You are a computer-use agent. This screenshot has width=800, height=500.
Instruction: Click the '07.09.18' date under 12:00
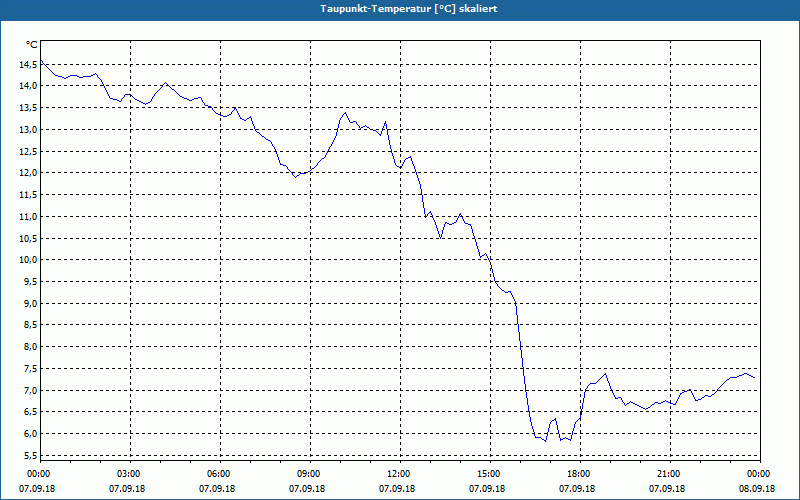coord(397,489)
